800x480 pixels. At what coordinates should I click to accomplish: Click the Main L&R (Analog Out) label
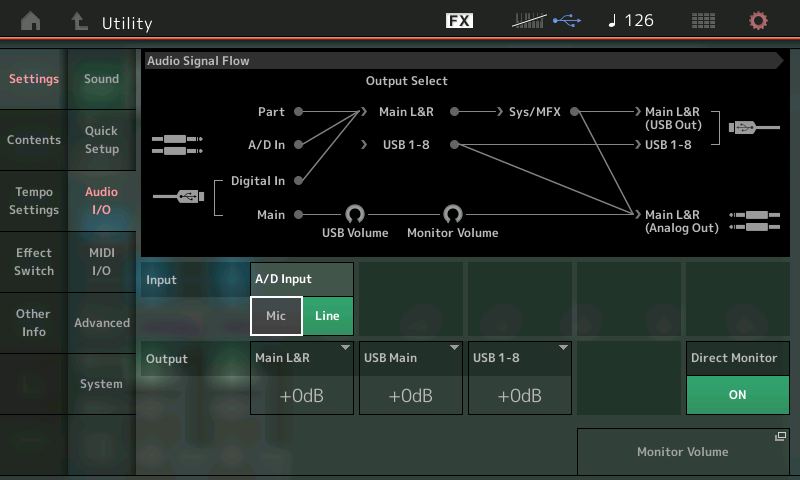[x=681, y=221]
